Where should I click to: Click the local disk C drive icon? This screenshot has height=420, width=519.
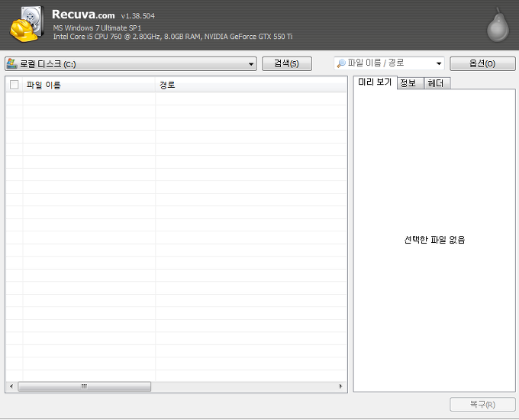[12, 63]
